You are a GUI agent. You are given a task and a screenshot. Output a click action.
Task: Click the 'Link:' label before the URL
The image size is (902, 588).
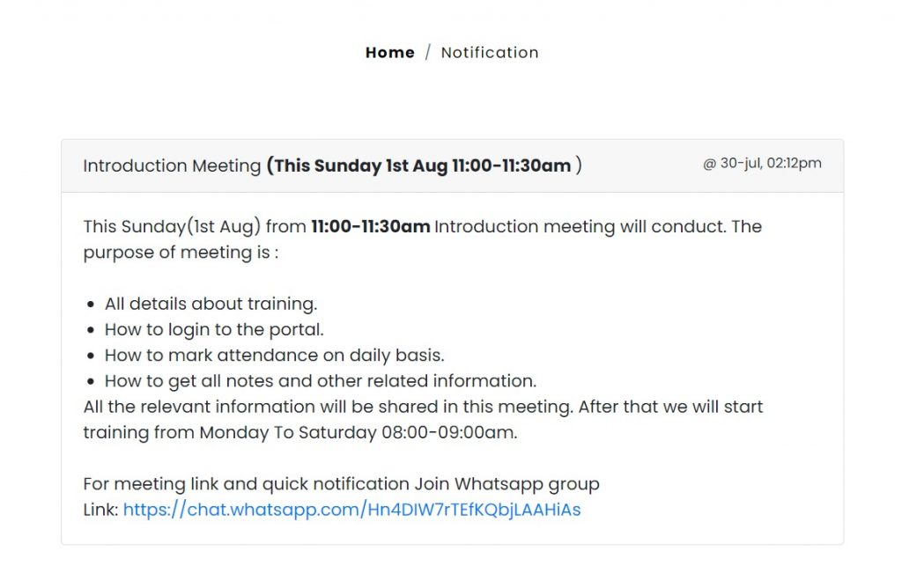pos(100,510)
